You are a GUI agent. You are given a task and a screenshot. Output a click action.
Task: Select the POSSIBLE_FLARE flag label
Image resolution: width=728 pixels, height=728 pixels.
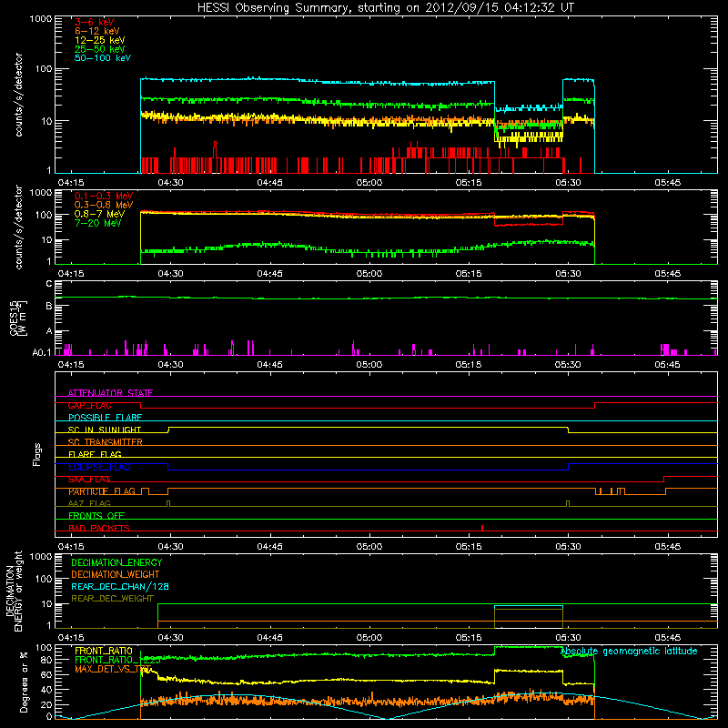[105, 418]
